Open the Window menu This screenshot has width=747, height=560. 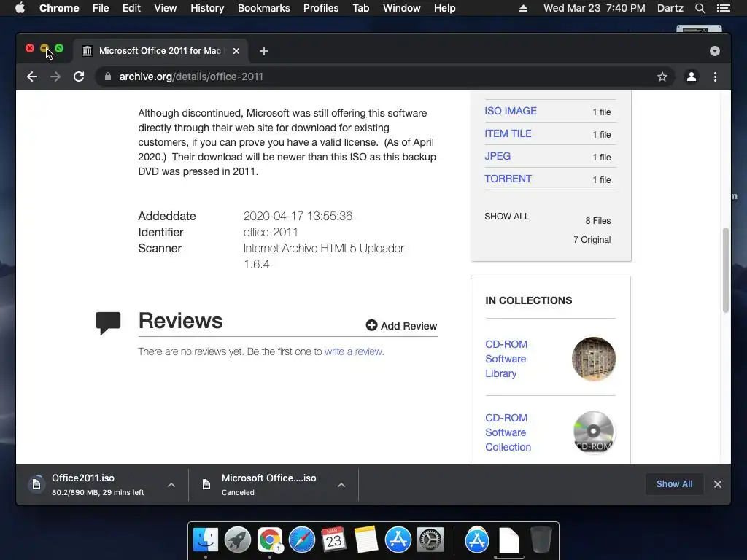click(x=402, y=8)
